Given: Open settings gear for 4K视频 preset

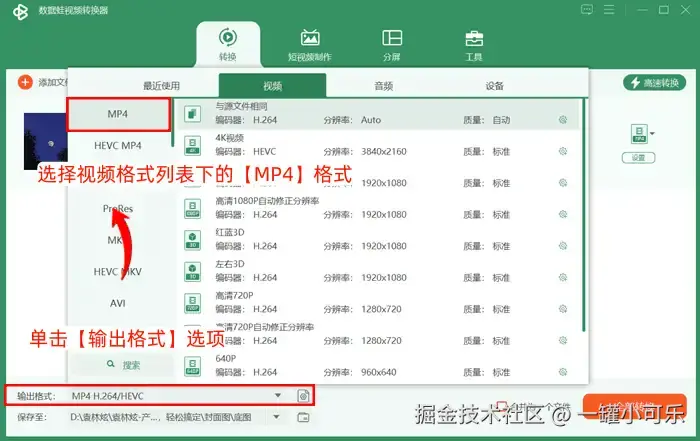Looking at the screenshot, I should [x=563, y=151].
